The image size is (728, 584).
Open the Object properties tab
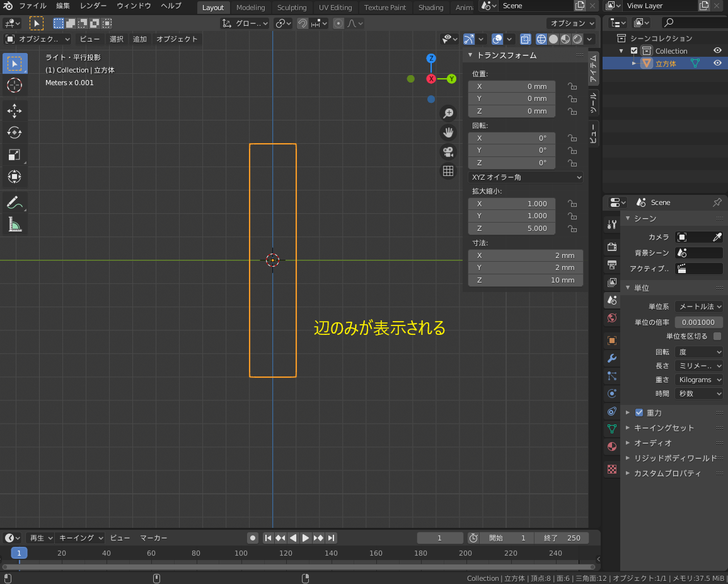[x=612, y=341]
